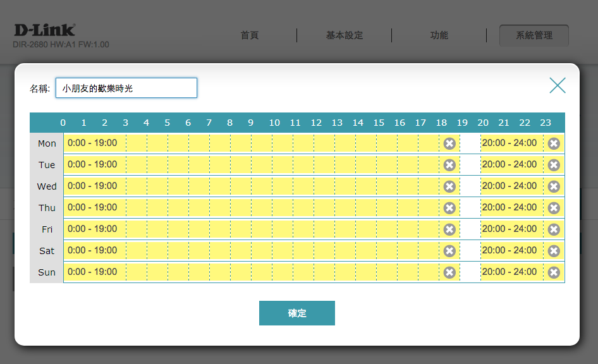This screenshot has width=598, height=364.
Task: Select the 系統管理 management tab
Action: click(534, 35)
